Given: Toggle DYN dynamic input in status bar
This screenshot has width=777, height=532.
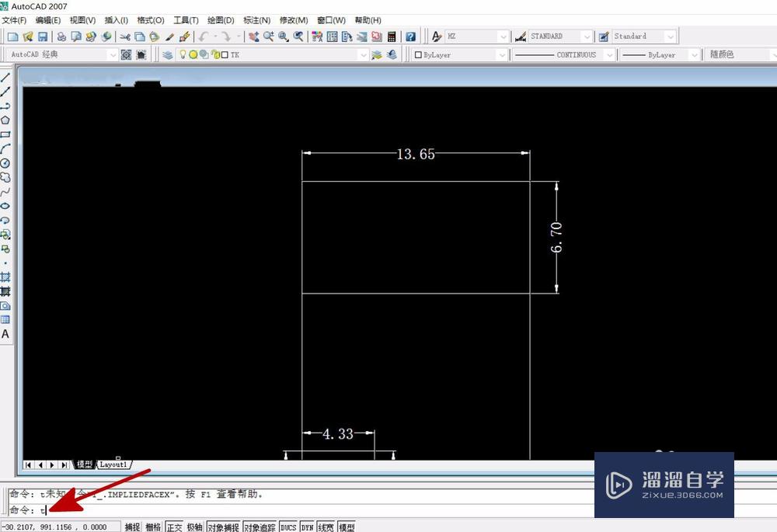Looking at the screenshot, I should point(307,527).
